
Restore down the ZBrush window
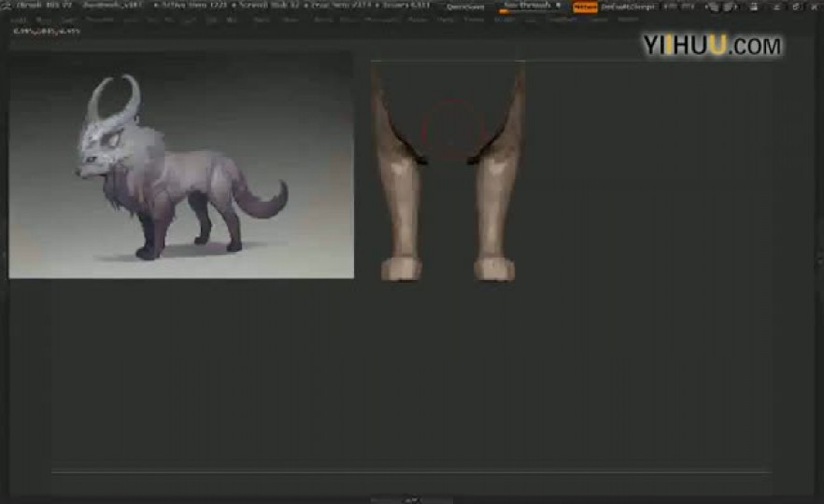tap(796, 7)
